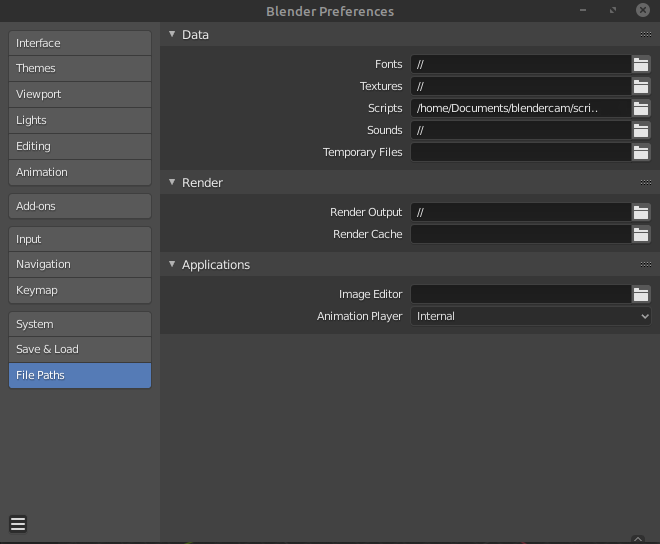Maximize the Blender Preferences window
The width and height of the screenshot is (660, 544).
pyautogui.click(x=613, y=10)
